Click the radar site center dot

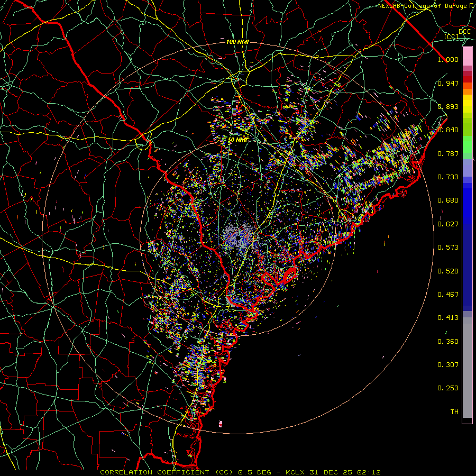point(238,237)
